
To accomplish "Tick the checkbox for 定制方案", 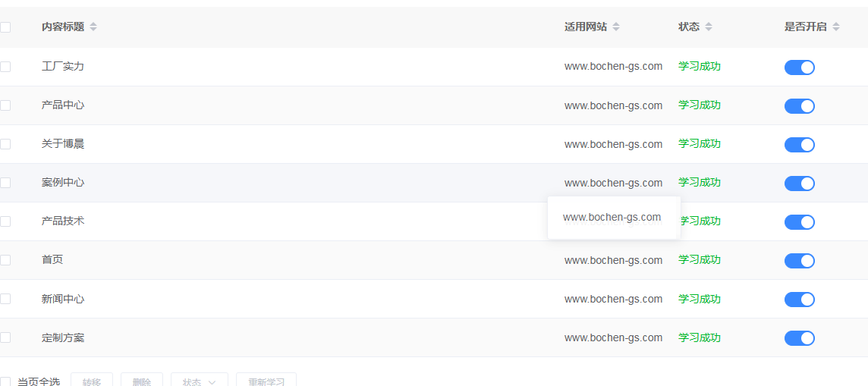I will (5, 337).
